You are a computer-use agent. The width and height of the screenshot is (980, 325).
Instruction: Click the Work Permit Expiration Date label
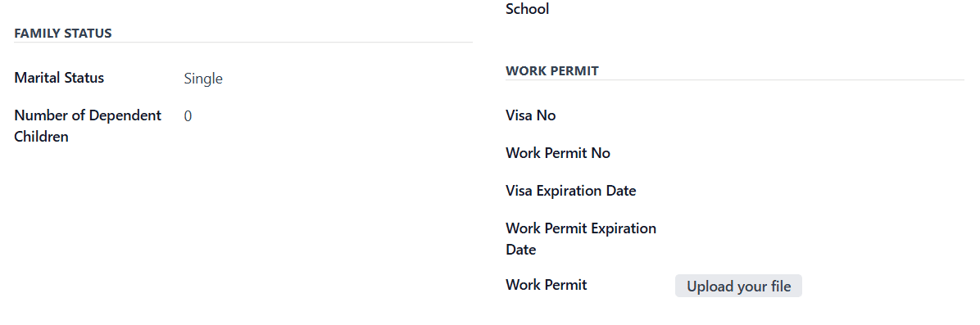pos(581,239)
